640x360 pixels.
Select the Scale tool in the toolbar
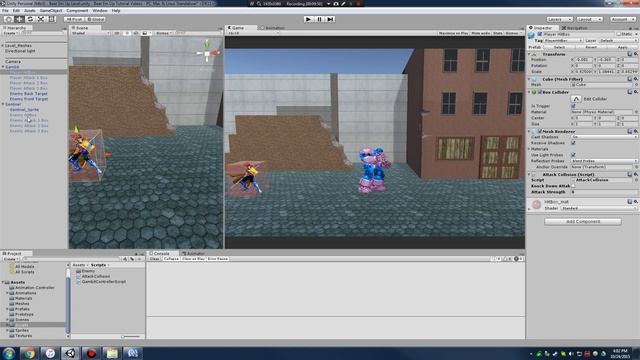point(41,19)
